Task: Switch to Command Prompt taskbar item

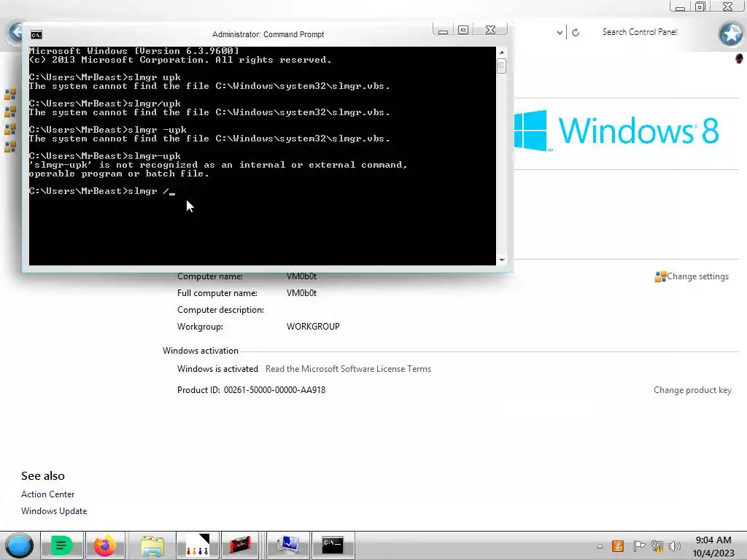Action: (x=333, y=545)
